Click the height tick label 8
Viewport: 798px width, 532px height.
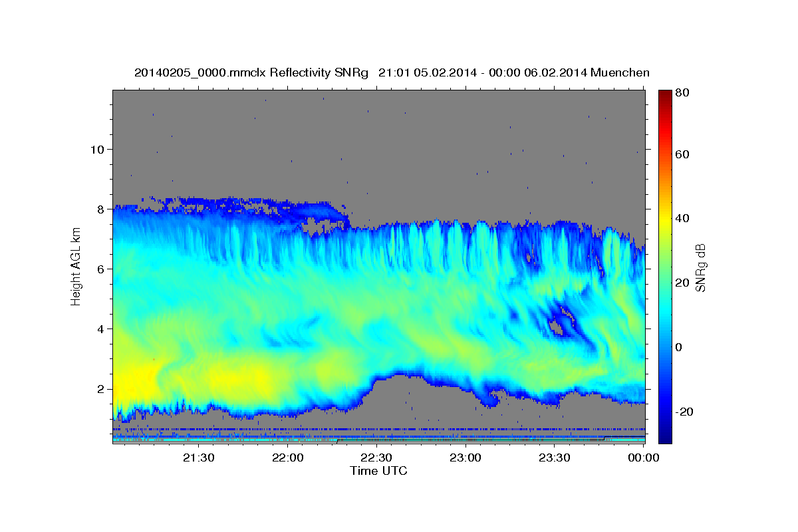[100, 209]
